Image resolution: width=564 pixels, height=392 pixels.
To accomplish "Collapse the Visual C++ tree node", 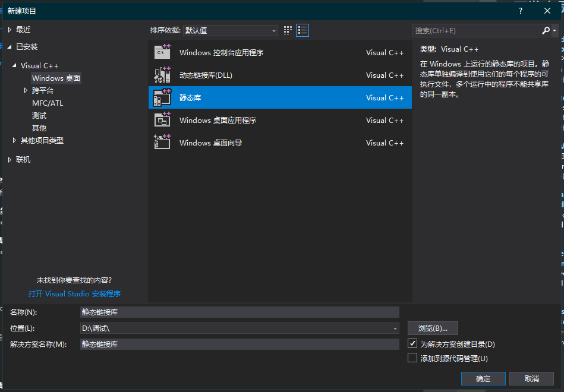I will pos(14,65).
